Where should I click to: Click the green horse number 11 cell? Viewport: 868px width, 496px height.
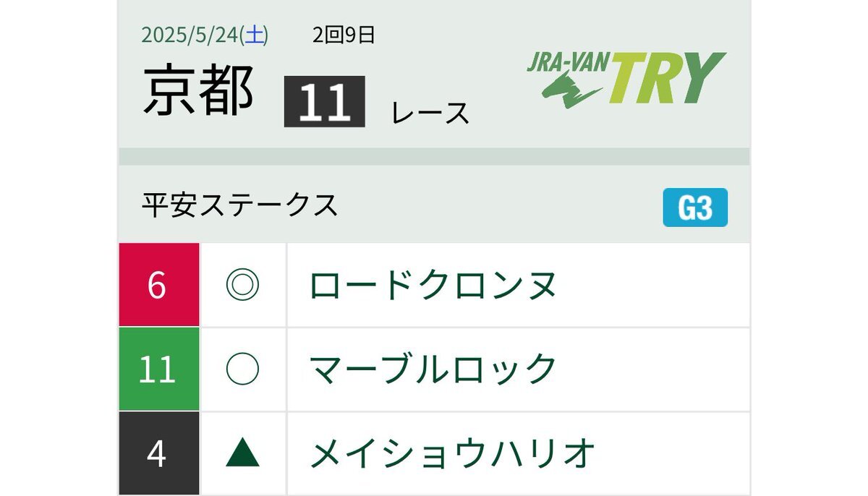159,369
